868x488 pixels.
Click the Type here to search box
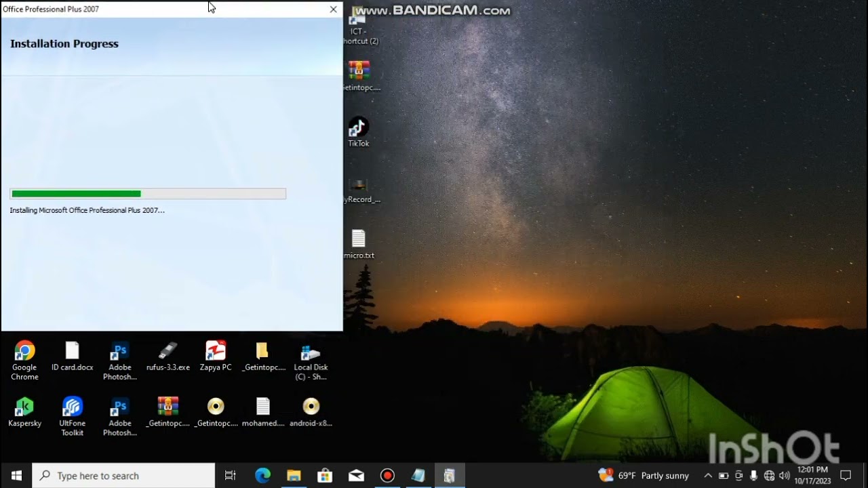[124, 476]
